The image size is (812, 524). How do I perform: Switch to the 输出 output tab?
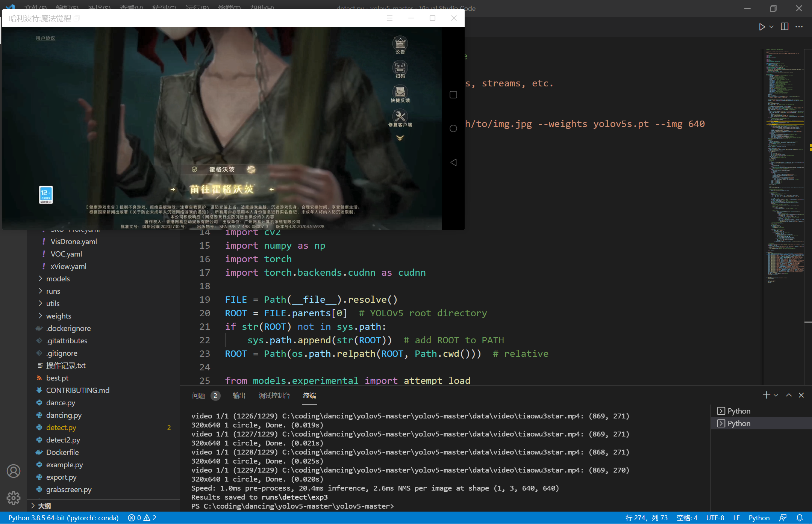point(239,396)
